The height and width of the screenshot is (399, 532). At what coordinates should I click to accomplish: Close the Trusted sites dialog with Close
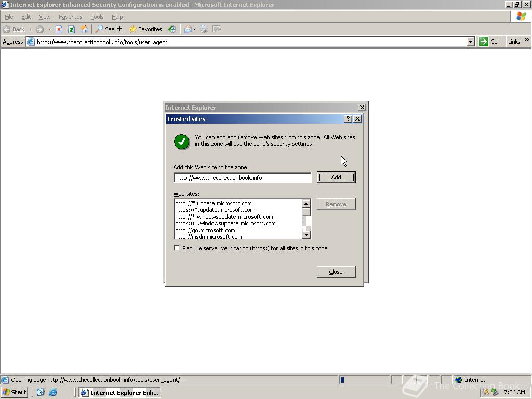[336, 272]
